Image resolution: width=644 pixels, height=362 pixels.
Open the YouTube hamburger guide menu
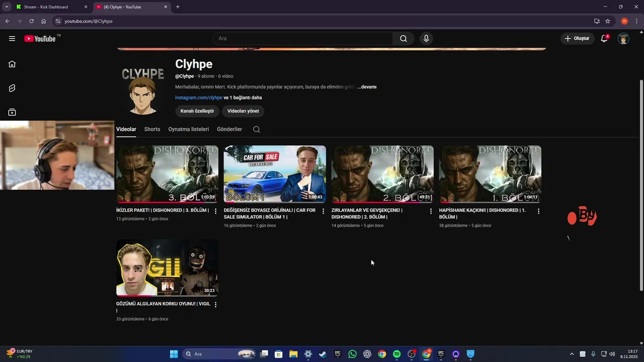click(12, 39)
